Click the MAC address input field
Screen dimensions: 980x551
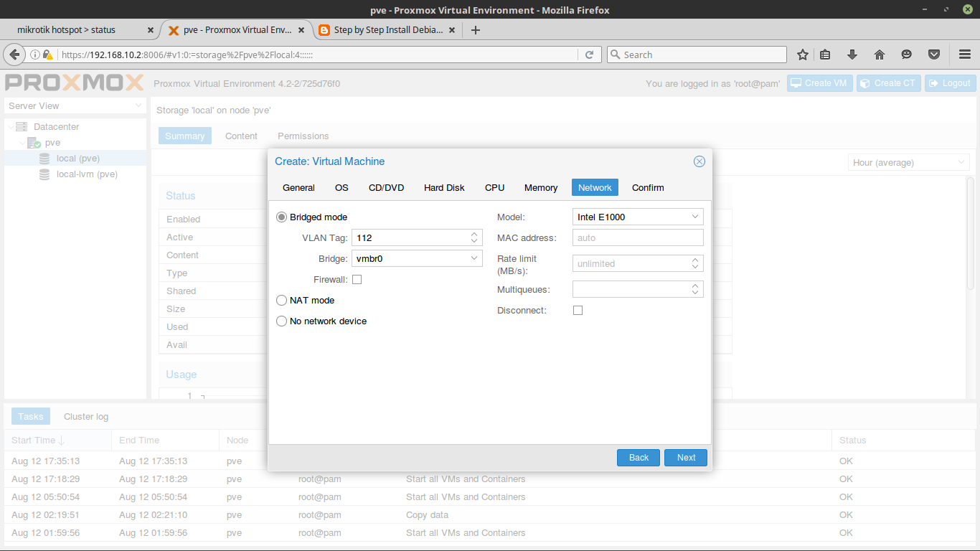click(x=638, y=237)
